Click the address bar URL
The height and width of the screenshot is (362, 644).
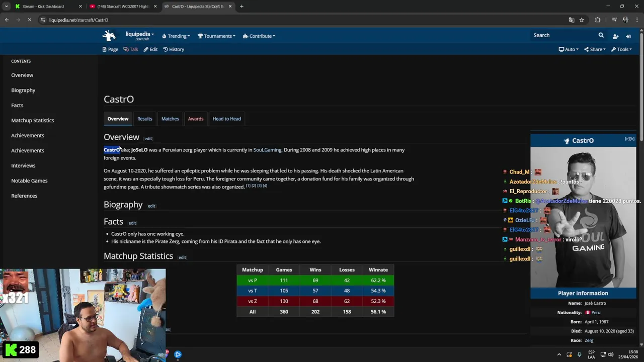78,20
